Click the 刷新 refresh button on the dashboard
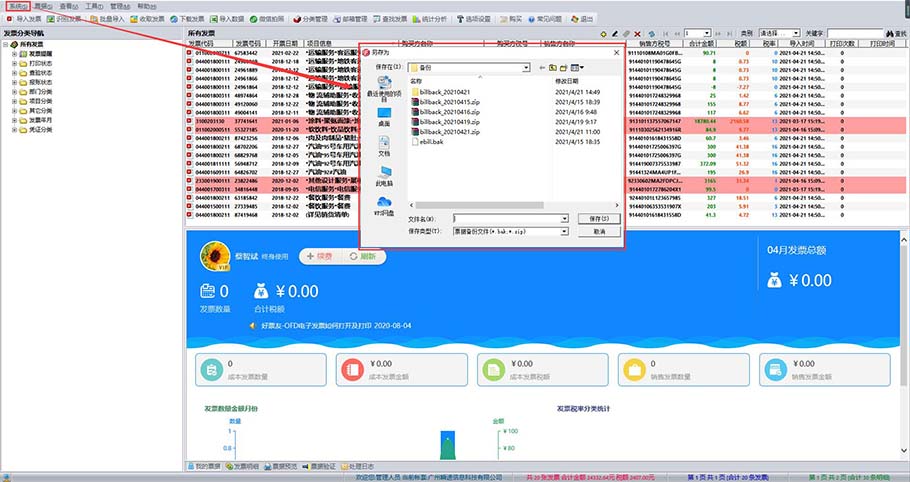 coord(366,257)
